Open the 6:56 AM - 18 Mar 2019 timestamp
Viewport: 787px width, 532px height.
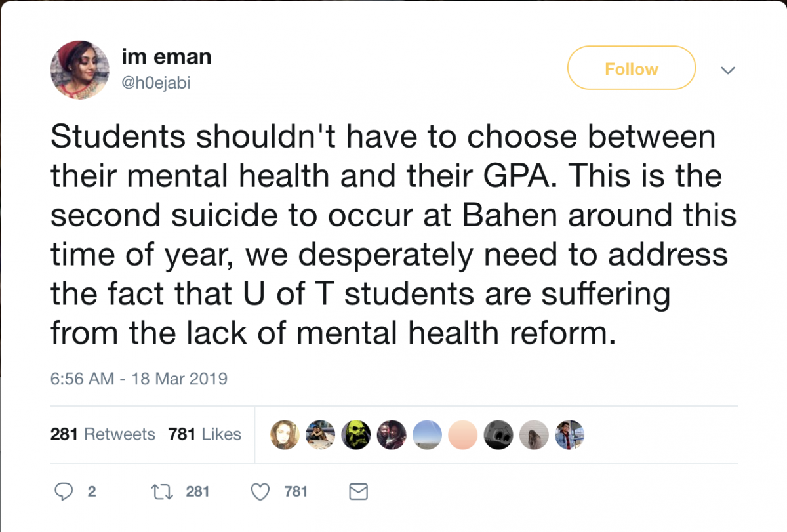click(x=138, y=379)
